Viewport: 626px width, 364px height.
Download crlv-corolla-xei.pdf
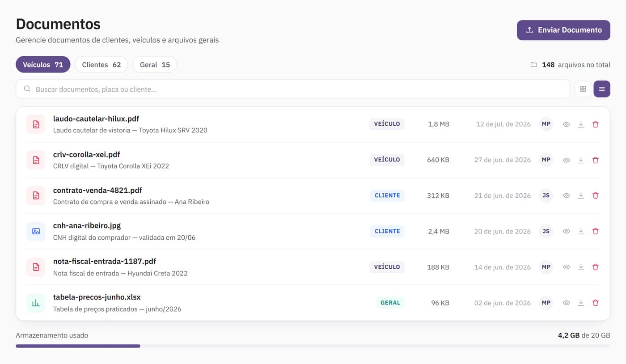(x=581, y=160)
